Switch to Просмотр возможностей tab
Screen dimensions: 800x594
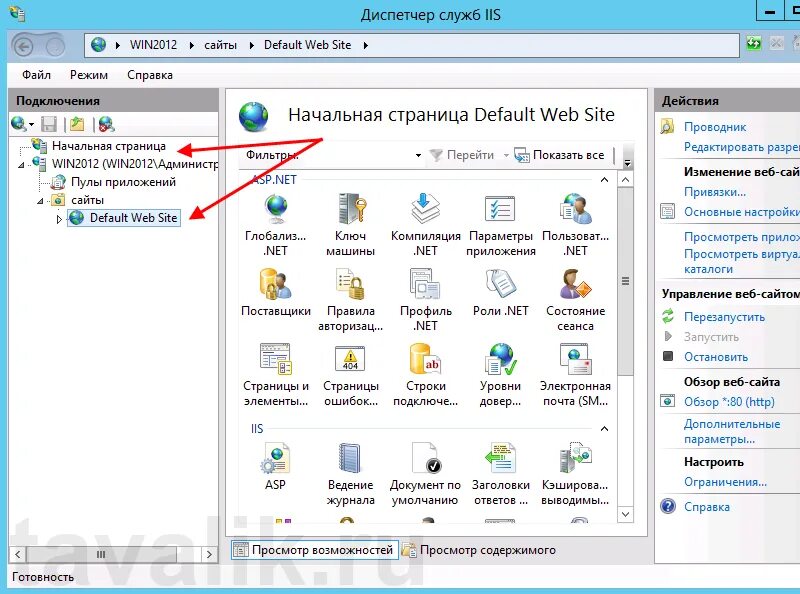314,550
